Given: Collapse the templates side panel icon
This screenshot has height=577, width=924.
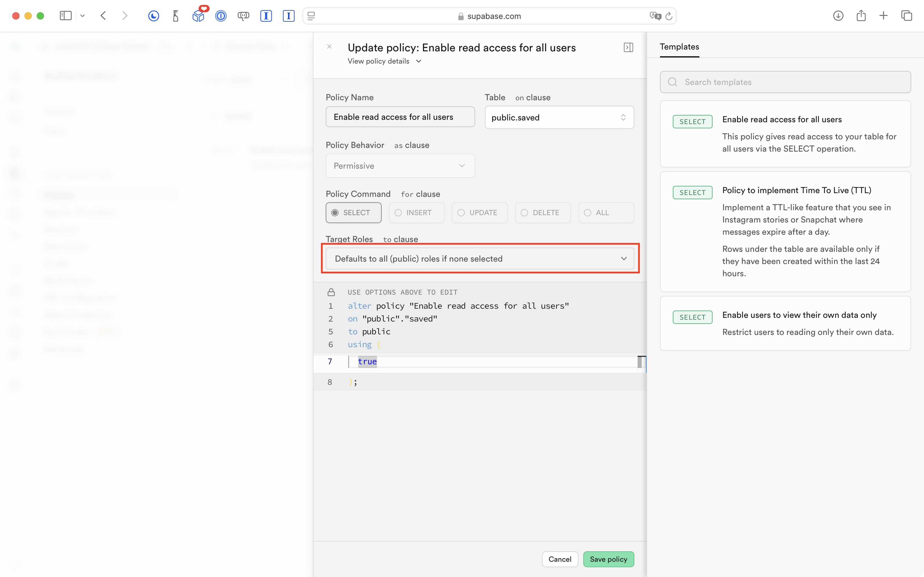Looking at the screenshot, I should click(628, 47).
